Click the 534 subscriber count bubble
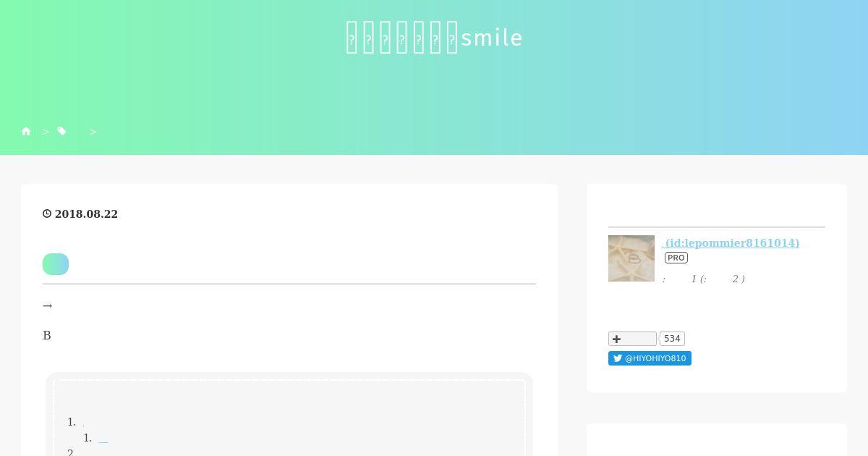 [x=672, y=339]
